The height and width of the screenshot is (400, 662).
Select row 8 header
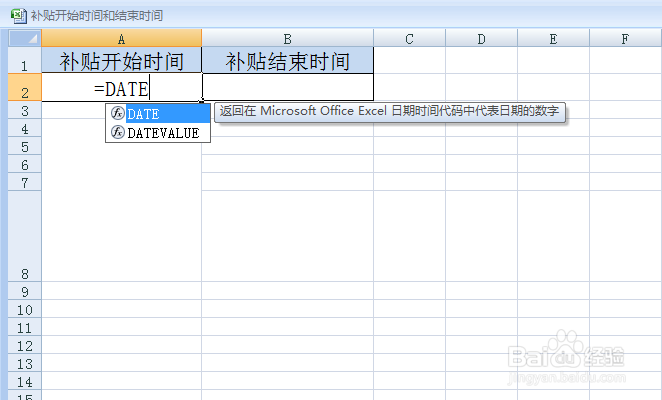click(x=25, y=236)
